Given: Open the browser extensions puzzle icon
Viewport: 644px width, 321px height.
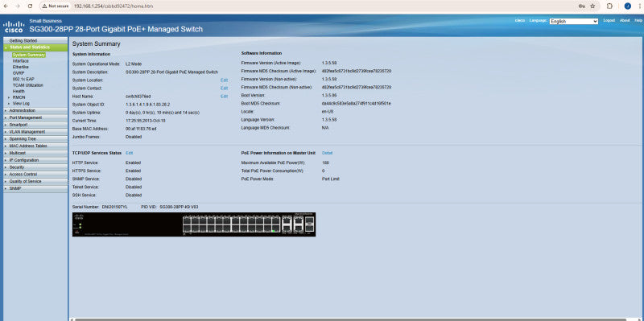Looking at the screenshot, I should [610, 6].
